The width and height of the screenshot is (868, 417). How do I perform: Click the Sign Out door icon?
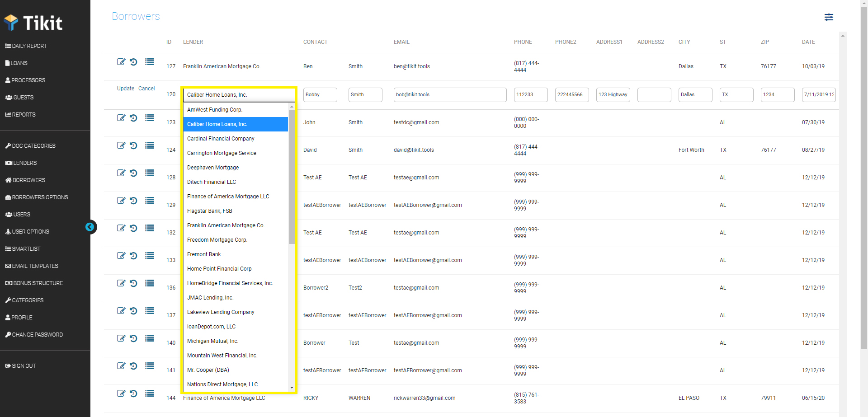click(8, 365)
